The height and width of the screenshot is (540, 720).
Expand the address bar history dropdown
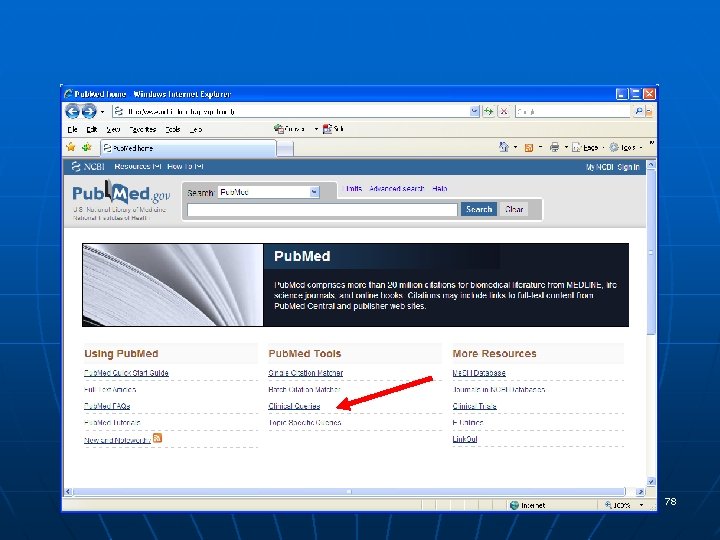tap(475, 112)
